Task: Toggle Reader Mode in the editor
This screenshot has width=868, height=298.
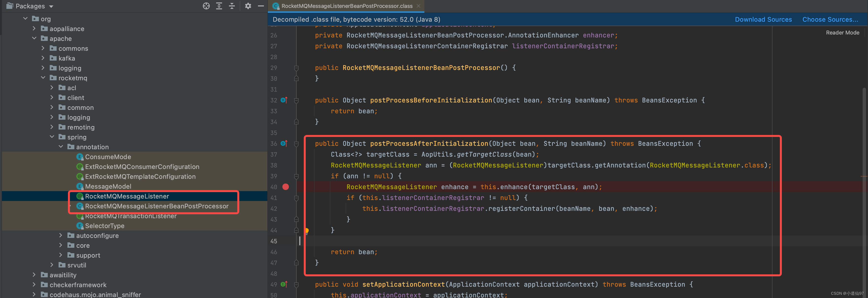Action: click(x=842, y=33)
